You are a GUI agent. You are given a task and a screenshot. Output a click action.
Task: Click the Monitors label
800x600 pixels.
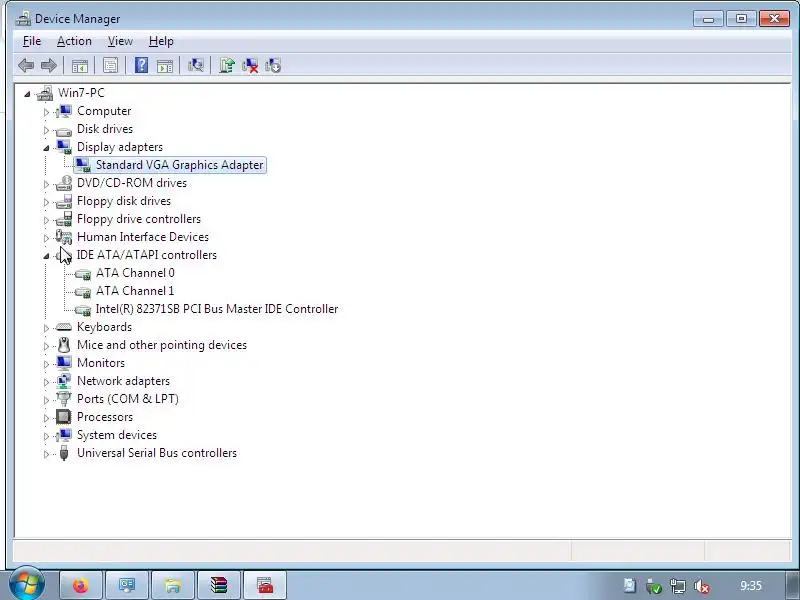click(101, 363)
